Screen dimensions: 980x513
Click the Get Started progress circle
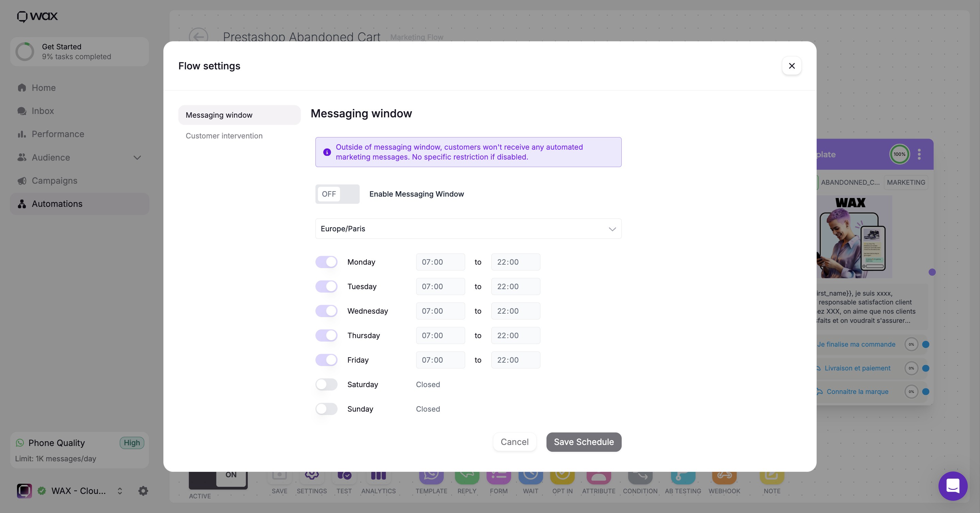pyautogui.click(x=25, y=52)
